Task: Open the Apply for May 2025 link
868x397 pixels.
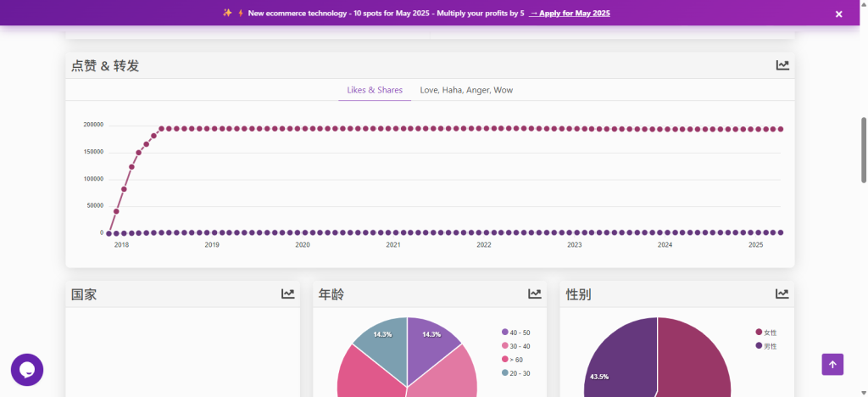Action: pyautogui.click(x=570, y=14)
